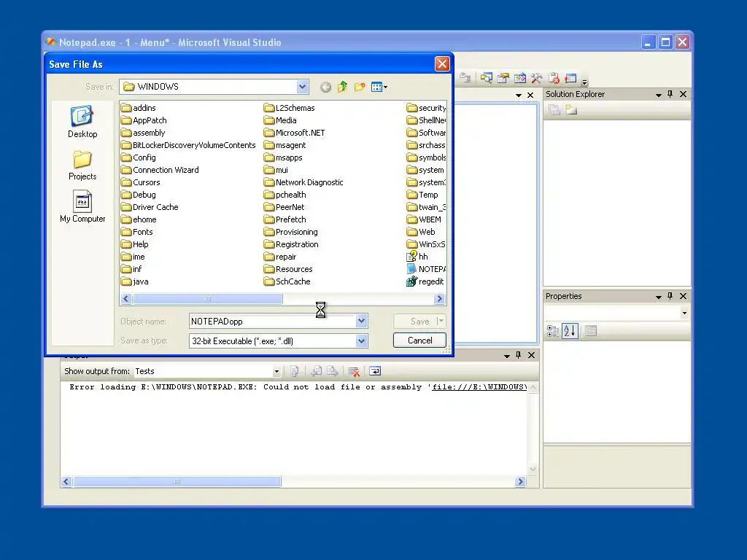The width and height of the screenshot is (747, 560).
Task: Select the SchCache folder
Action: (x=287, y=281)
